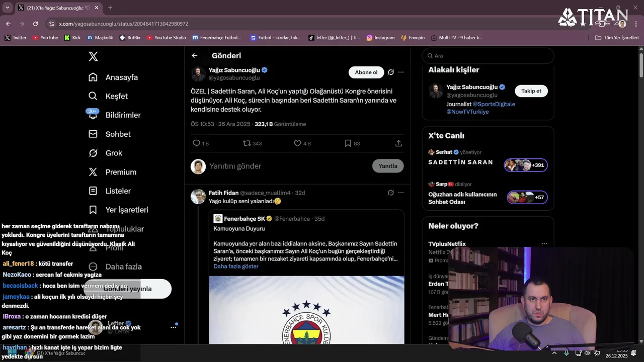Viewport: 644px width, 362px height.
Task: Open the lefter TikTok bookmark
Action: click(334, 38)
